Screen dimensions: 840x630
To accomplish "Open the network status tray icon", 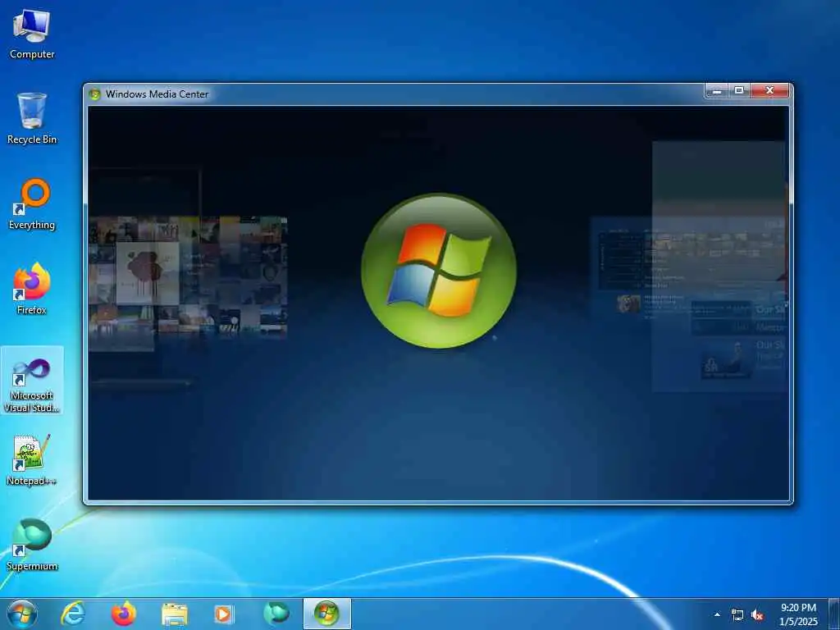I will tap(737, 615).
